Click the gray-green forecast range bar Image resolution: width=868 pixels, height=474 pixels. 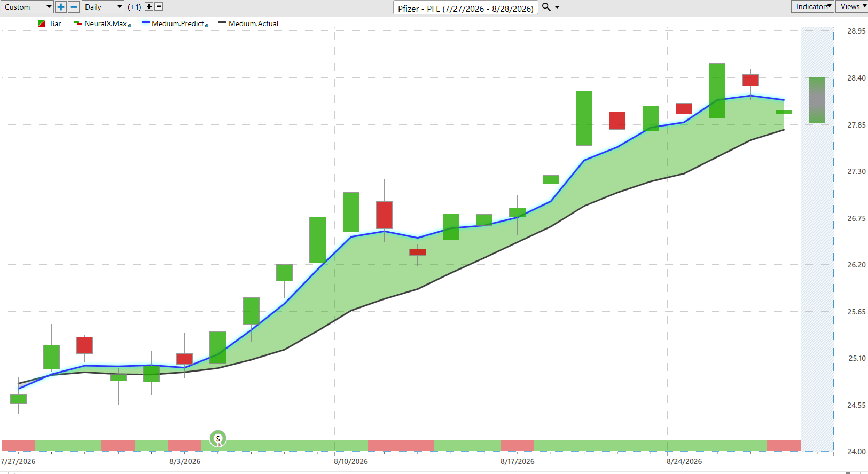(817, 100)
